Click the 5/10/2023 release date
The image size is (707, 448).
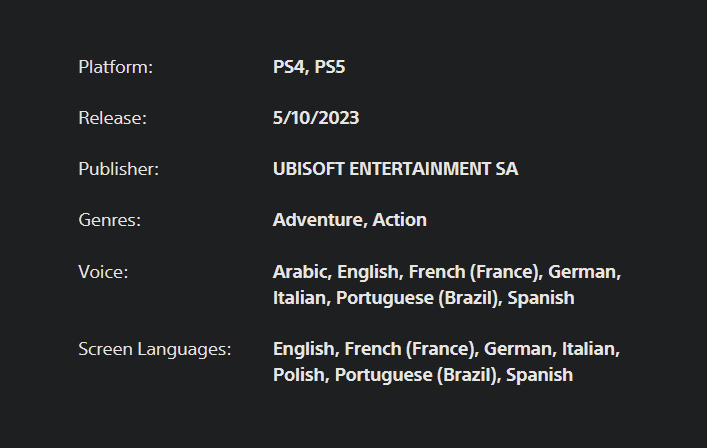(316, 118)
